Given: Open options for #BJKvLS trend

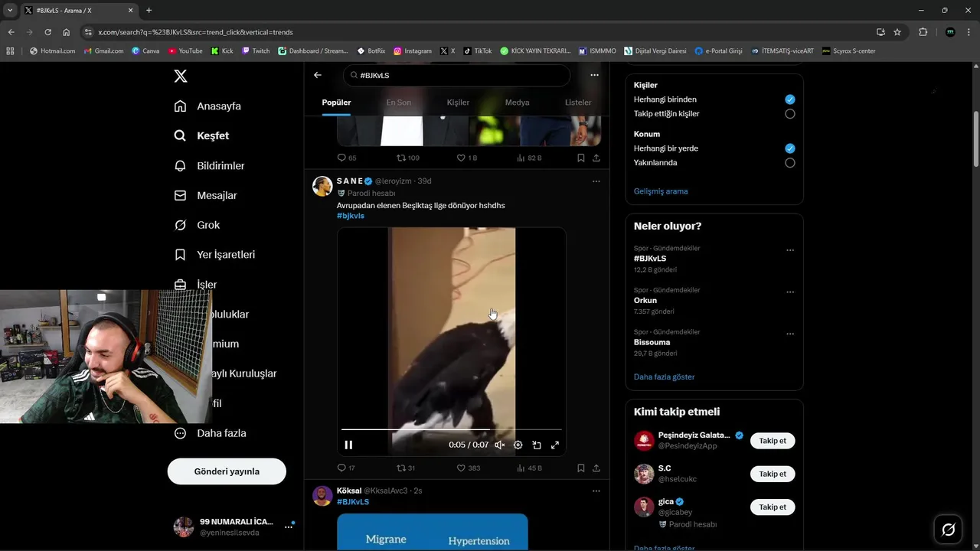Looking at the screenshot, I should (790, 250).
